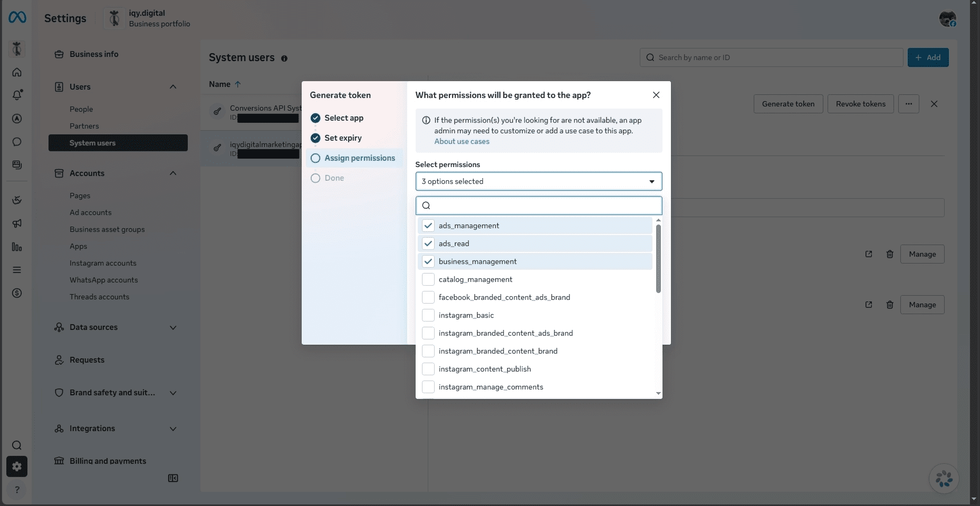Open notifications bell icon in left rail
Screen dimensions: 980x506
(17, 95)
